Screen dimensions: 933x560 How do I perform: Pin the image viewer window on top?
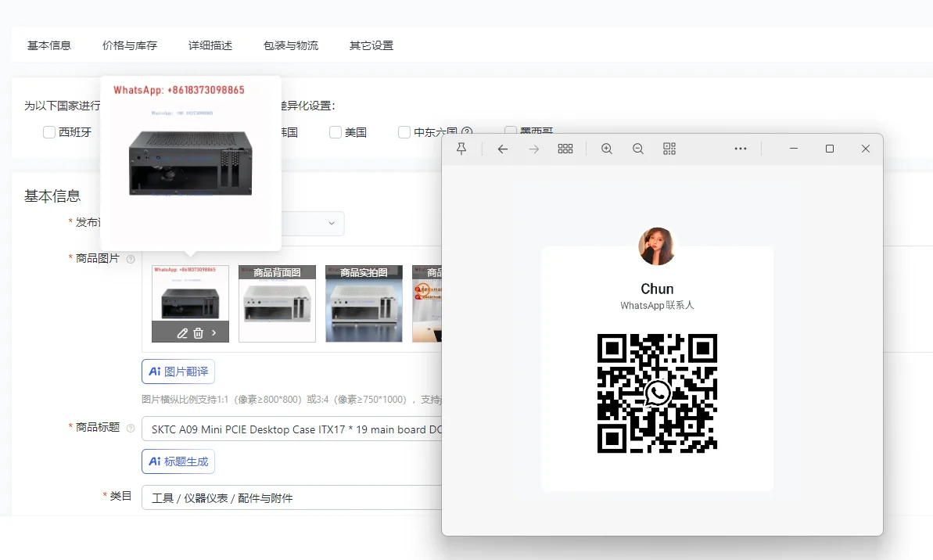[x=461, y=149]
